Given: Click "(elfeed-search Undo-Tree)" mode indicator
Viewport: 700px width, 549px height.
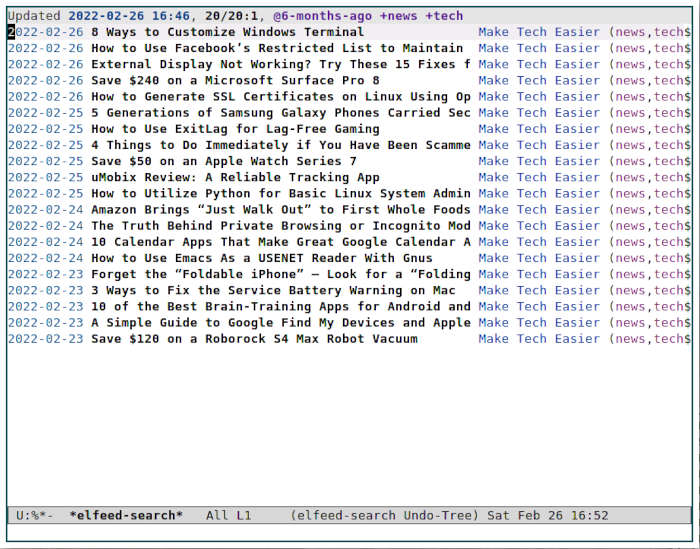Looking at the screenshot, I should pos(384,516).
